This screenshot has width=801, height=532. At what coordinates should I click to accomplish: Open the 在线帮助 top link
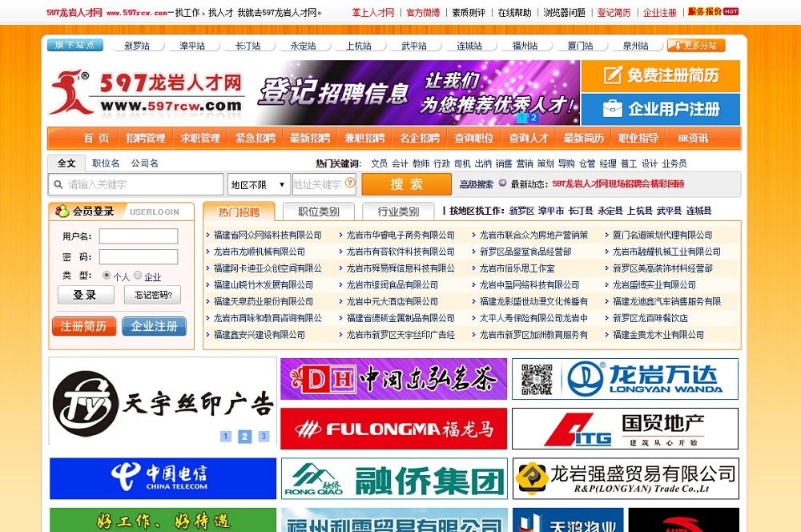514,12
